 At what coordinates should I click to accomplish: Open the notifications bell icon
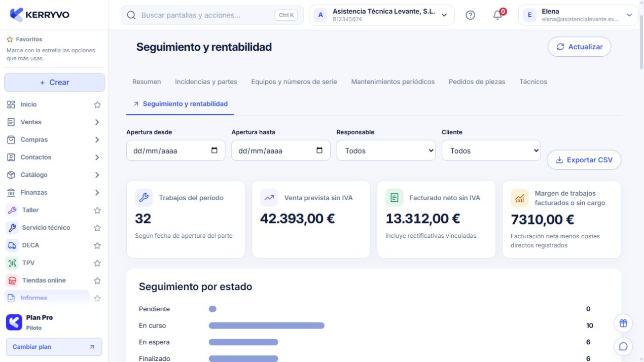point(497,15)
